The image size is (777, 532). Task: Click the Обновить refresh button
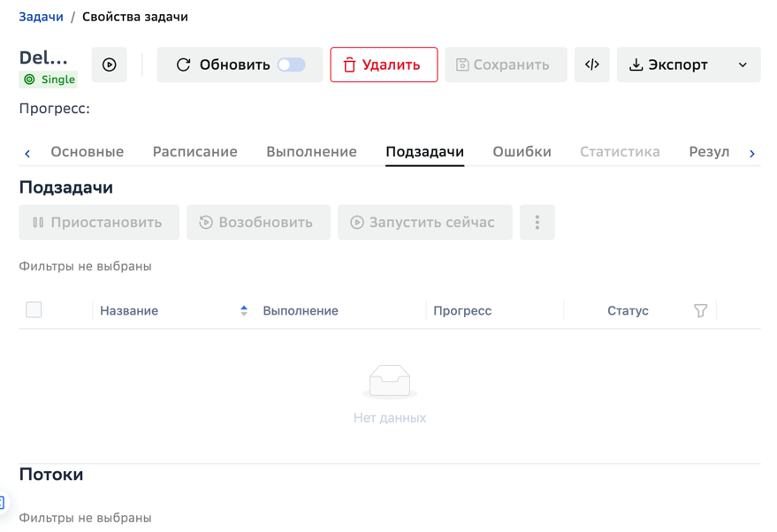coord(223,65)
